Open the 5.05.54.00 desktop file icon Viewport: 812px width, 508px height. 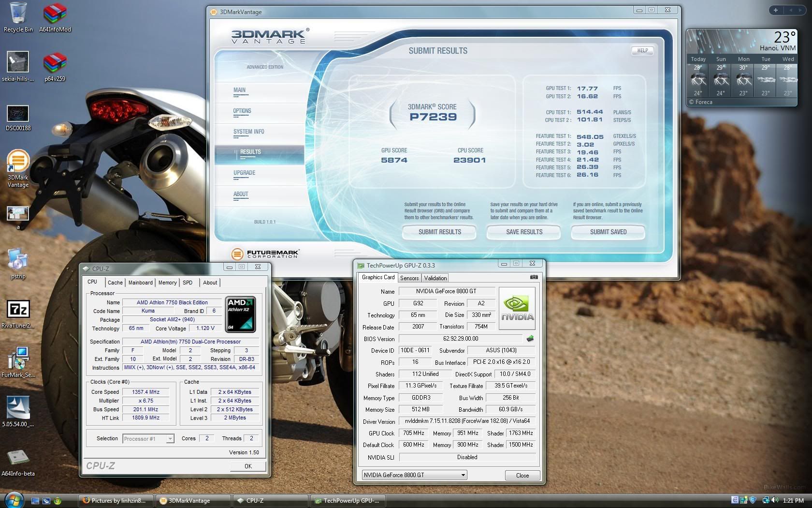click(x=18, y=412)
